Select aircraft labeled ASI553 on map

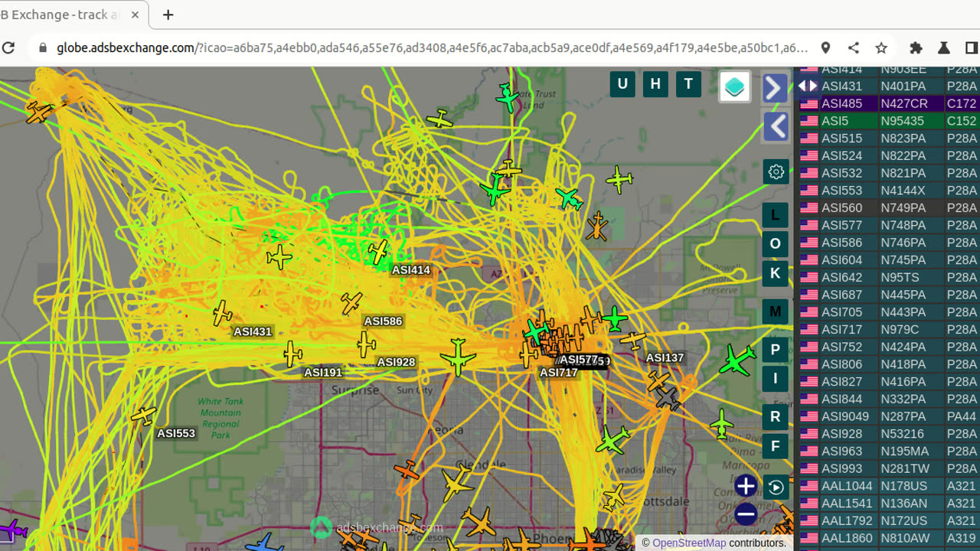pyautogui.click(x=143, y=416)
